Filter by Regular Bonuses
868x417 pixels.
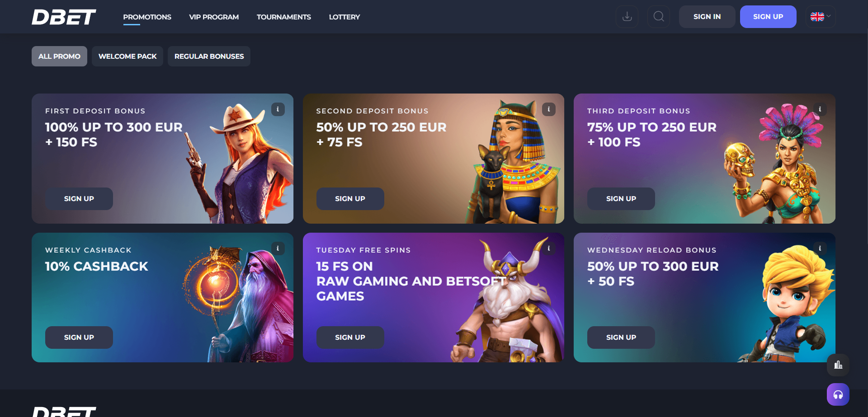point(209,56)
